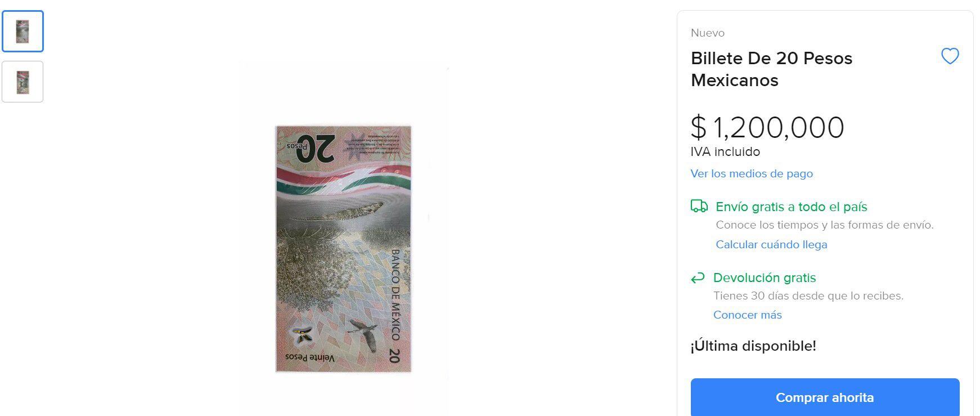Click 'Conoce los tiempos y las formas de envío'
This screenshot has width=980, height=416.
(825, 225)
